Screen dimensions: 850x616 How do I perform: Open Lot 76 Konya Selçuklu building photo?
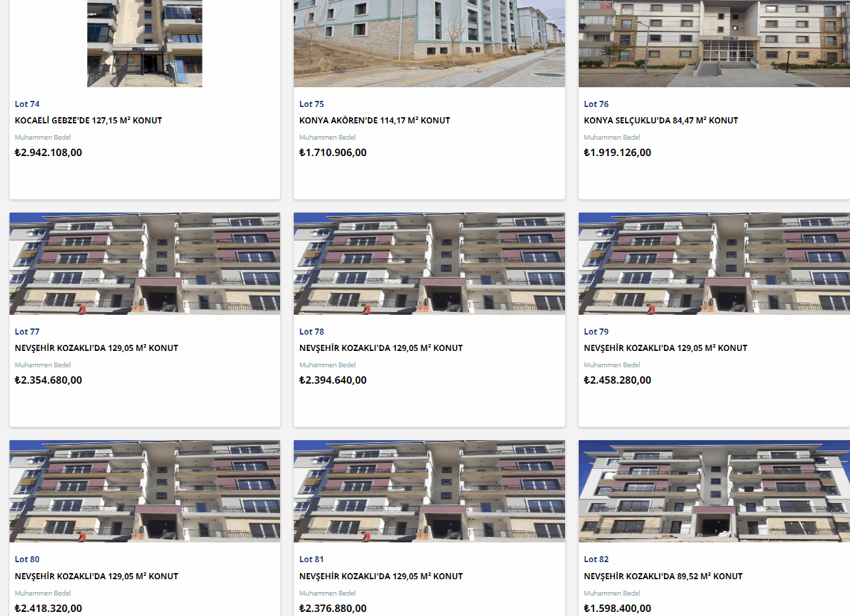click(x=714, y=44)
